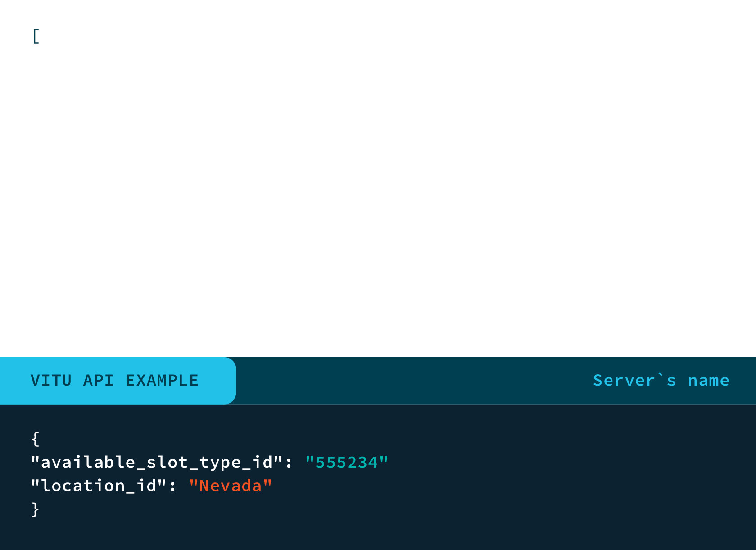Select the orange string Nevada

(231, 485)
